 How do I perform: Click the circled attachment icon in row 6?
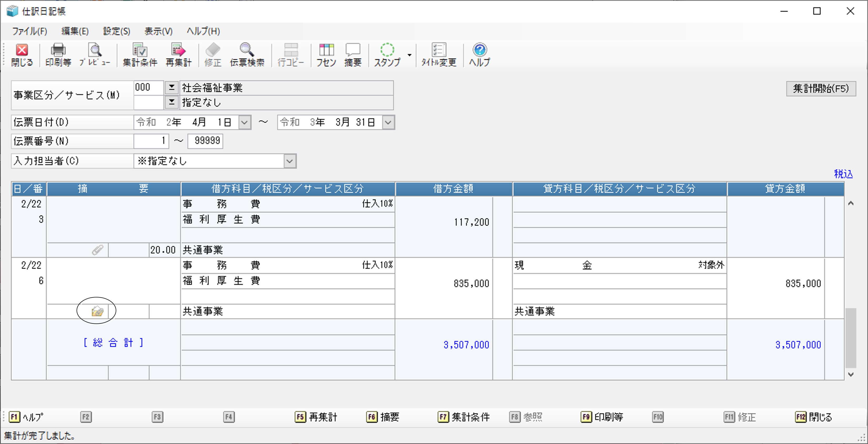97,311
